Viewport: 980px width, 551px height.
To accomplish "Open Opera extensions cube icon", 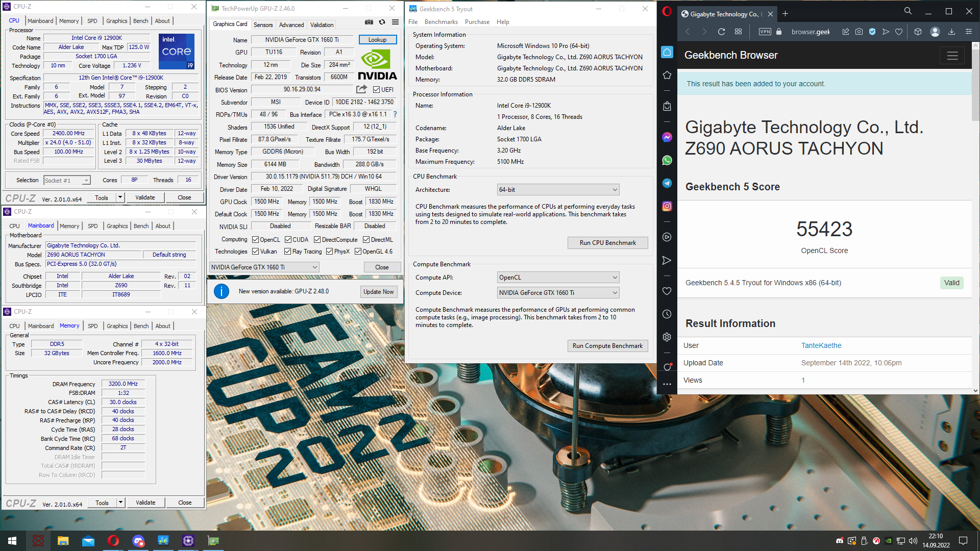I will [x=918, y=32].
